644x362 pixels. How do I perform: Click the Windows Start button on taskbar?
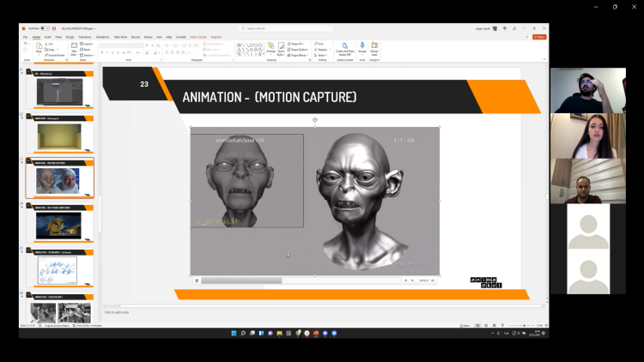(x=234, y=334)
